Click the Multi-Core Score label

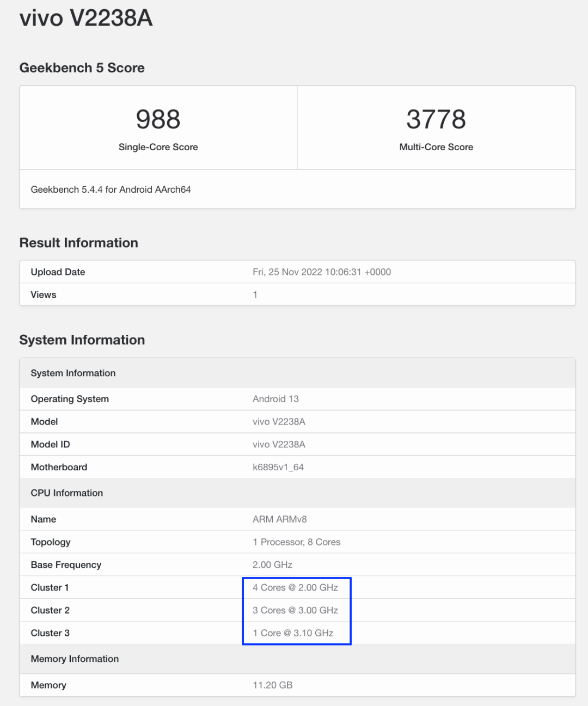tap(436, 147)
